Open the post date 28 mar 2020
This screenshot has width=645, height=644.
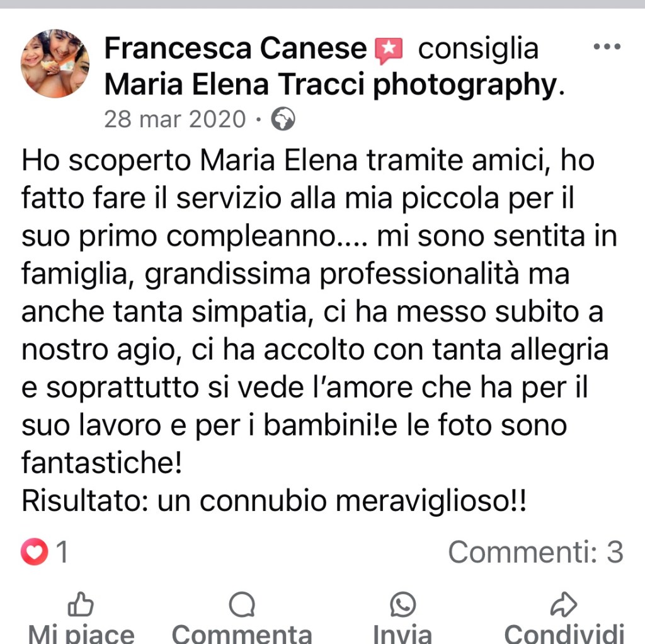(175, 119)
